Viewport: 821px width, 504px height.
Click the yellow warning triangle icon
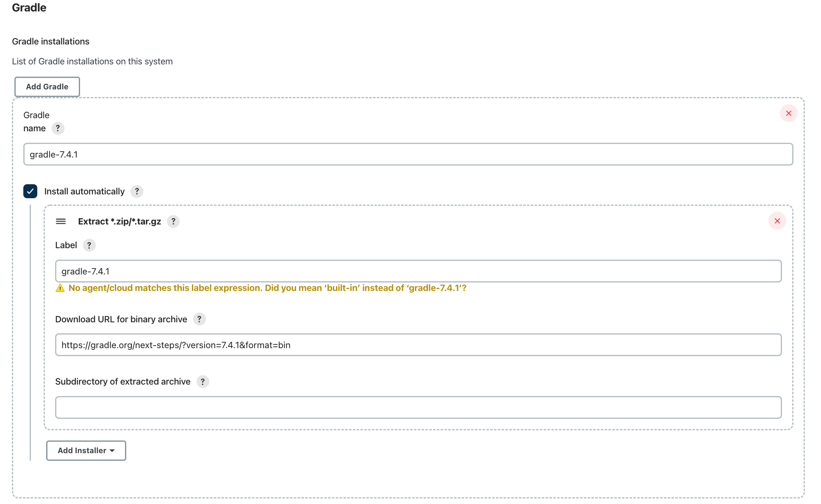click(x=60, y=288)
